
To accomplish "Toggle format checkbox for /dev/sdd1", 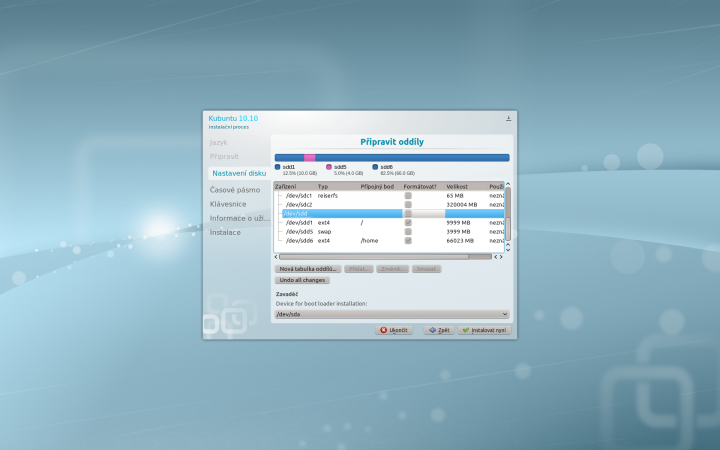I will point(408,223).
